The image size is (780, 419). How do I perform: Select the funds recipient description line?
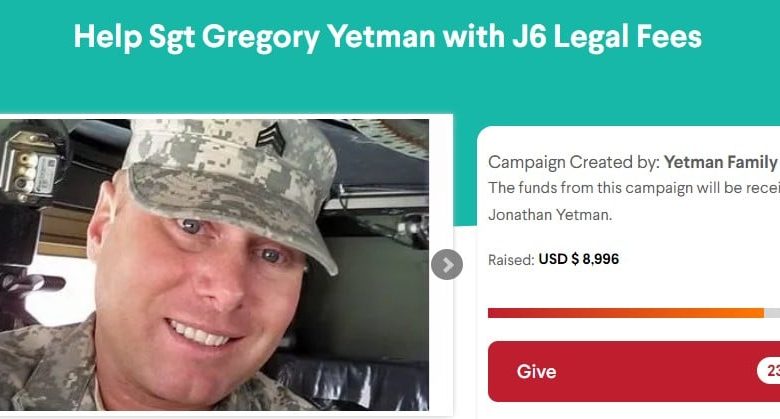click(x=634, y=188)
